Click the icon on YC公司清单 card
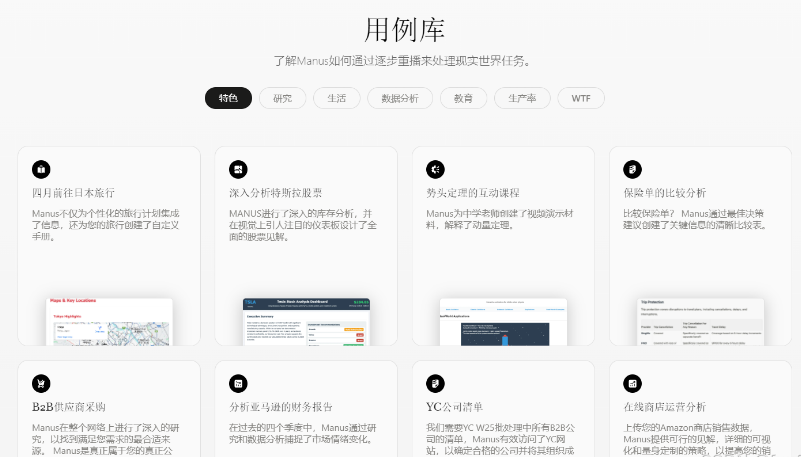 [435, 383]
